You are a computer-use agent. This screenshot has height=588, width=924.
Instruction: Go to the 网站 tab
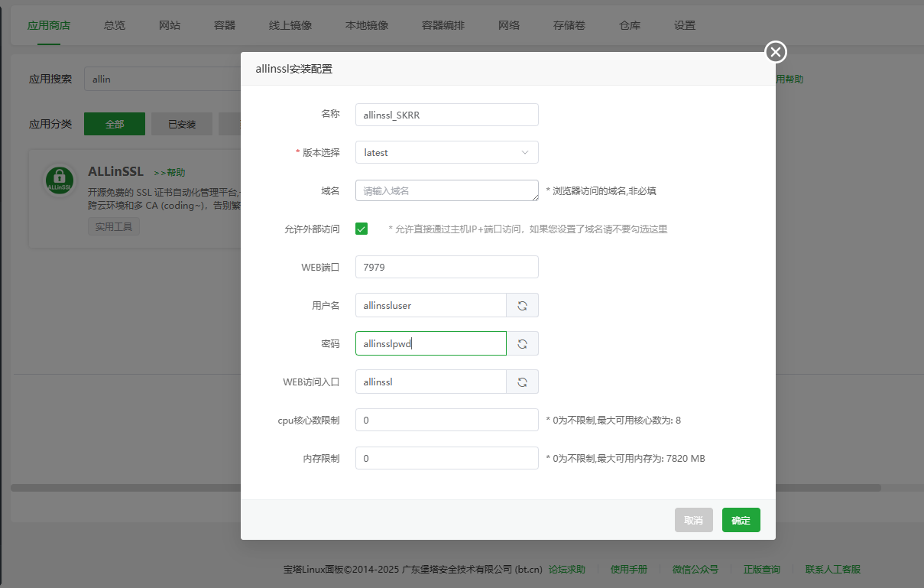click(170, 25)
